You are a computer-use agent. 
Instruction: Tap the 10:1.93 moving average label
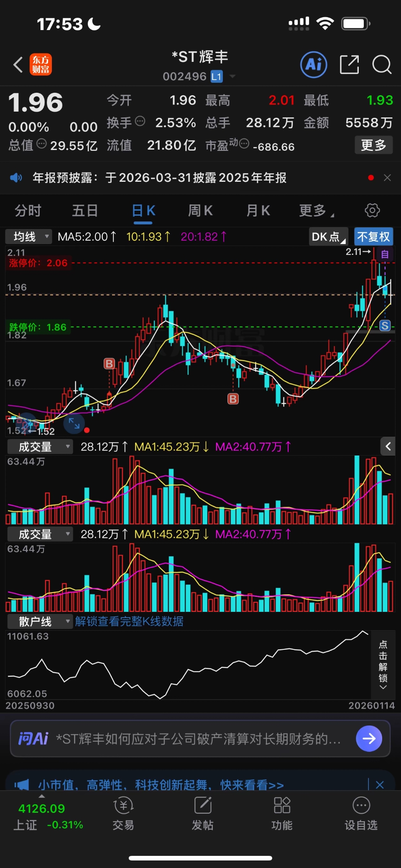coord(148,237)
